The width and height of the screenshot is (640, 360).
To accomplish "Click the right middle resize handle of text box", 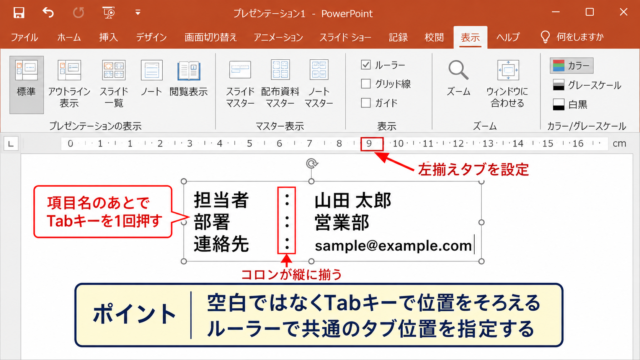I will (x=482, y=222).
